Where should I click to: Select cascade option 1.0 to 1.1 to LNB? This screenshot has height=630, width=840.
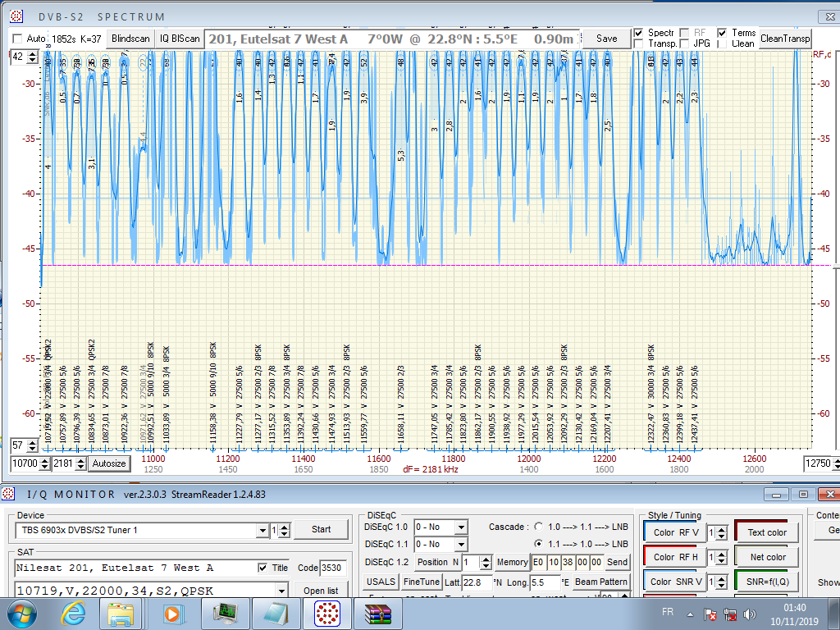point(539,527)
